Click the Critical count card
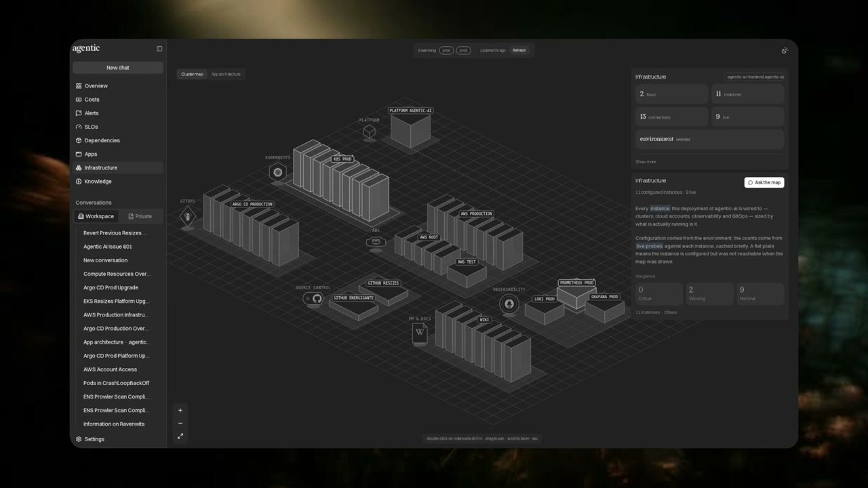The width and height of the screenshot is (868, 488). (659, 294)
